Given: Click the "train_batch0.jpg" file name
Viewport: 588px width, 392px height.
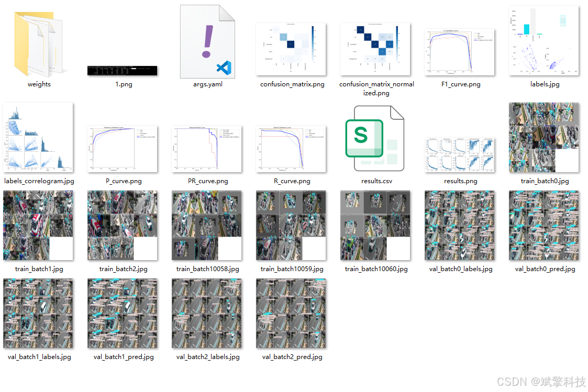Looking at the screenshot, I should 545,181.
